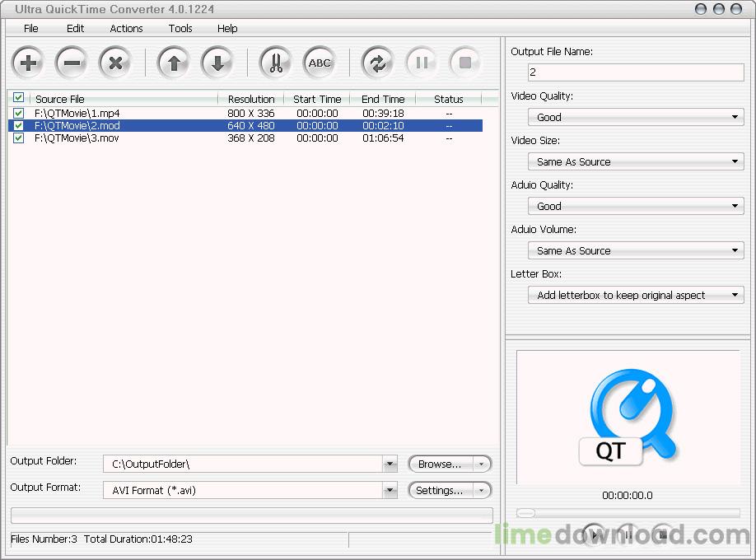This screenshot has width=756, height=560.
Task: Click the Output File Name text field
Action: (636, 72)
